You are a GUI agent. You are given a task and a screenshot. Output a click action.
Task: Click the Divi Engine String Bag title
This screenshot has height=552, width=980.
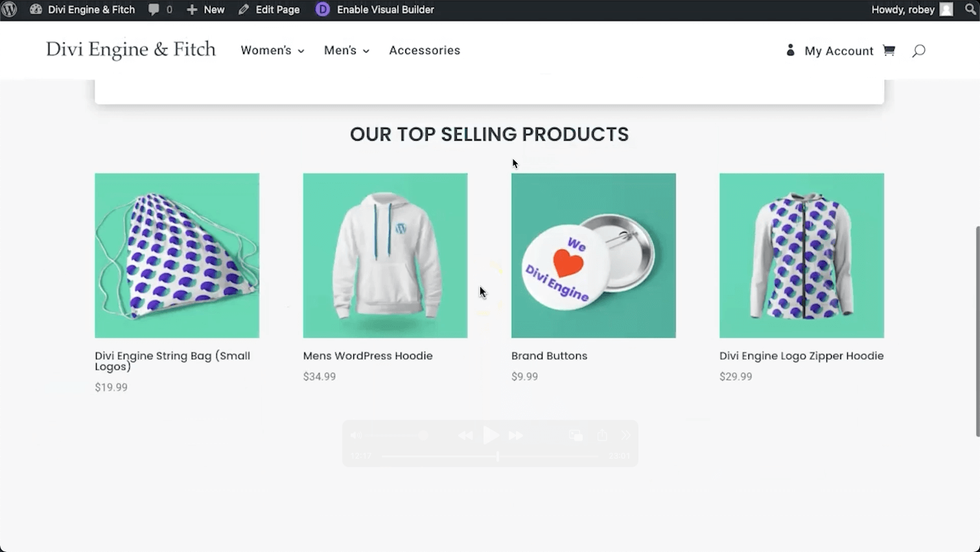pos(172,361)
